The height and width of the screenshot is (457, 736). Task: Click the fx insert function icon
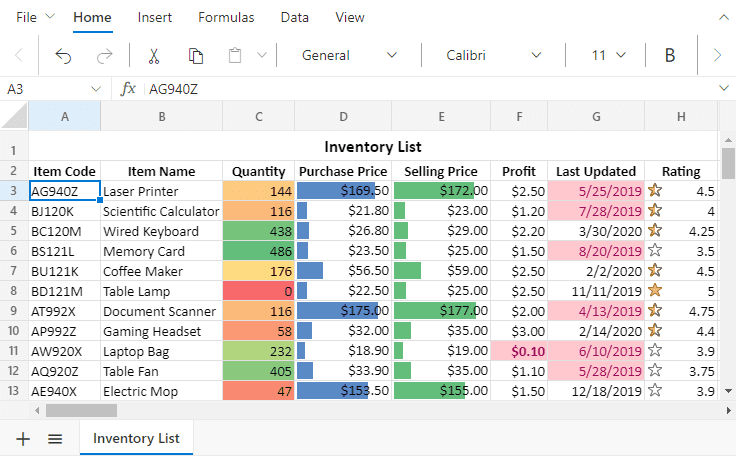pyautogui.click(x=128, y=89)
